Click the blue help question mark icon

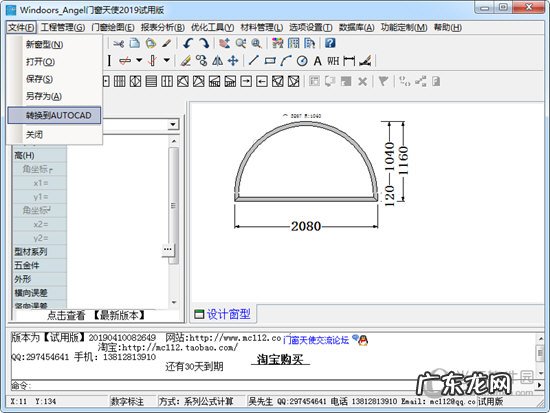[330, 43]
